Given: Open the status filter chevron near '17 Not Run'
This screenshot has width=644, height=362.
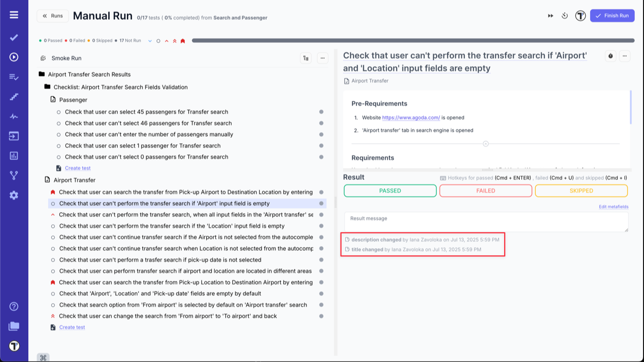Looking at the screenshot, I should [150, 40].
